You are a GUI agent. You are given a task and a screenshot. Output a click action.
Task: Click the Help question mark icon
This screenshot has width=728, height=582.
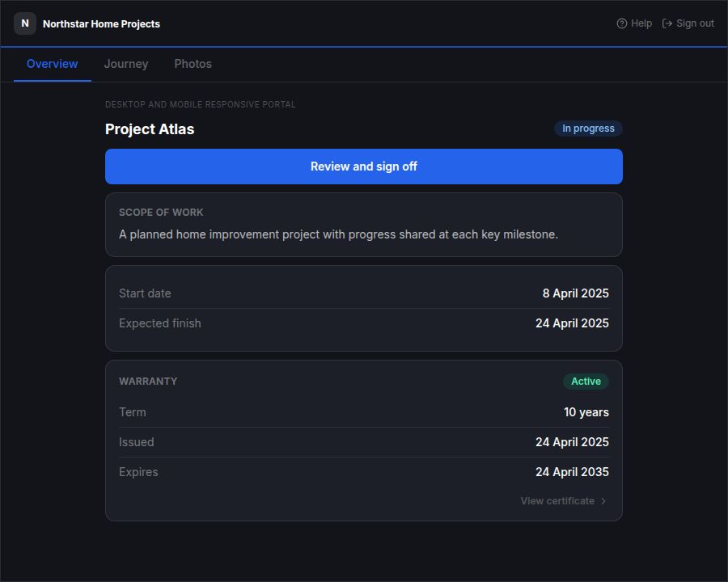click(x=622, y=23)
